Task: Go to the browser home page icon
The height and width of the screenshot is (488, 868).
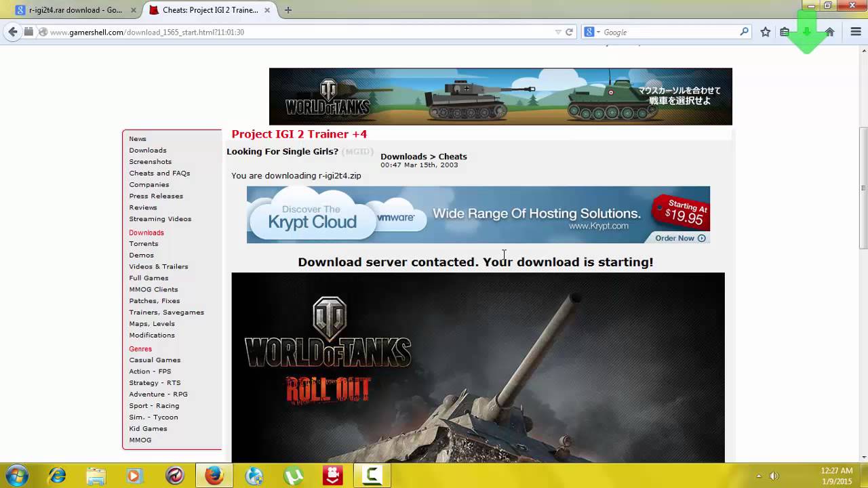Action: 829,32
